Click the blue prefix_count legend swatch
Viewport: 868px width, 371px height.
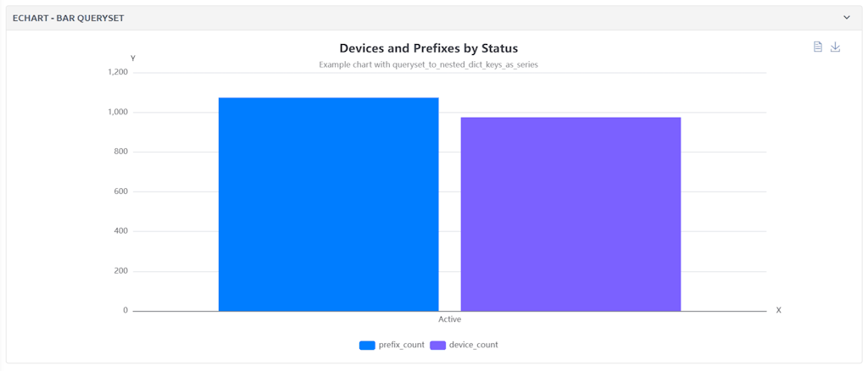click(x=367, y=346)
